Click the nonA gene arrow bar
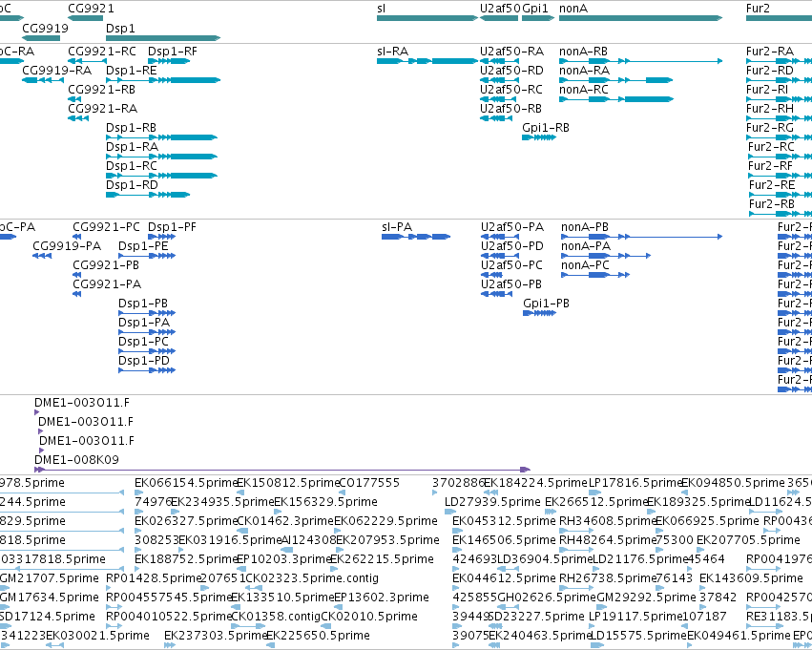This screenshot has height=650, width=812. [x=640, y=18]
